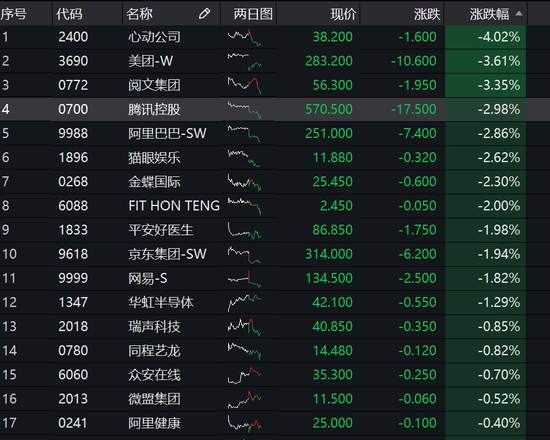Open two-day chart for 阿里巴巴-SW
This screenshot has width=550, height=440.
click(x=244, y=134)
